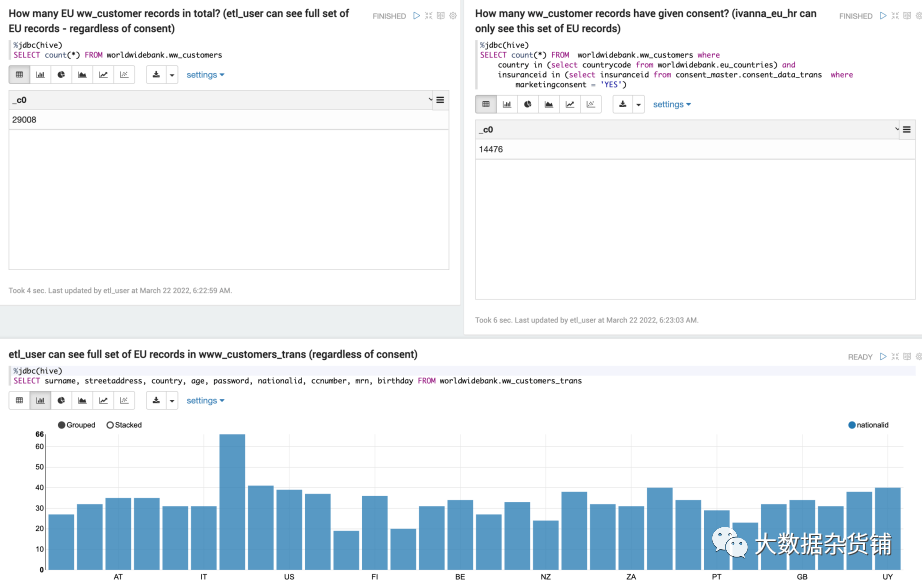Run the READY ww_customers_trans paragraph
Image resolution: width=922 pixels, height=585 pixels.
tap(883, 356)
